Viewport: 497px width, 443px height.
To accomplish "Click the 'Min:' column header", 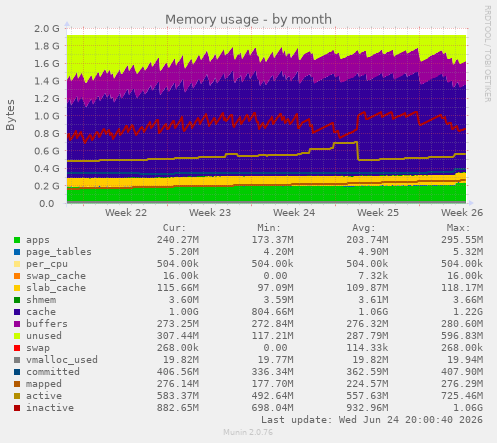I will click(x=269, y=228).
